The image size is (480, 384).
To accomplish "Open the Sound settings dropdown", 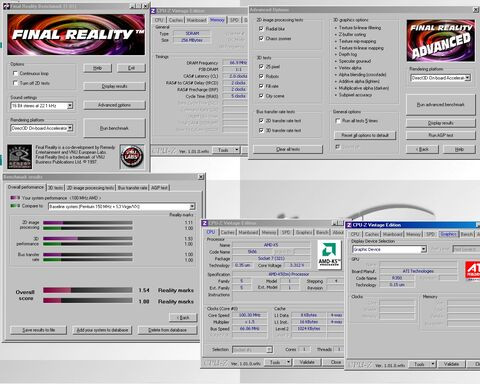I will (x=70, y=106).
